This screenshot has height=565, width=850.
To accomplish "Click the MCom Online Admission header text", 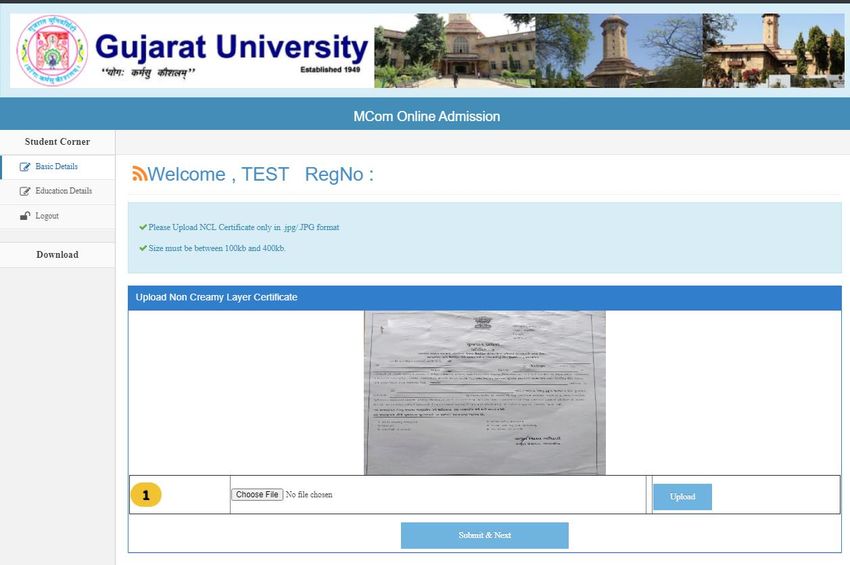I will click(427, 116).
